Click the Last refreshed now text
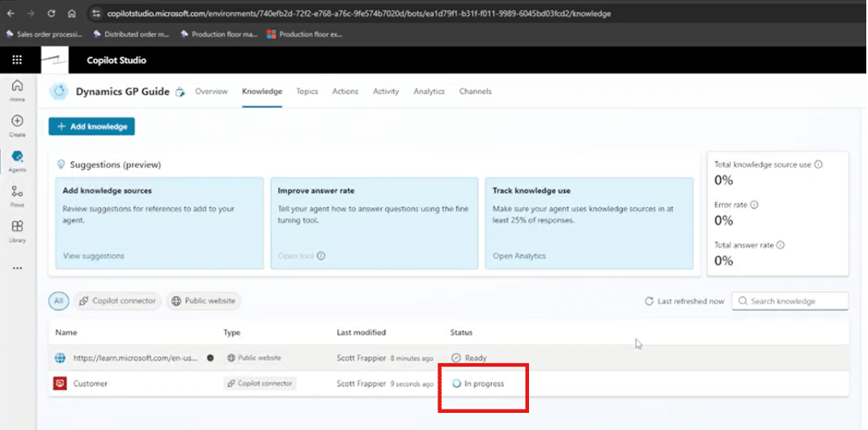Screen dimensions: 868x430 (690, 302)
